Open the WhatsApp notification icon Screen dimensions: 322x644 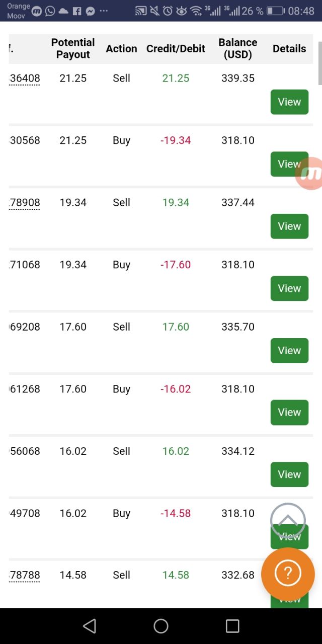50,11
